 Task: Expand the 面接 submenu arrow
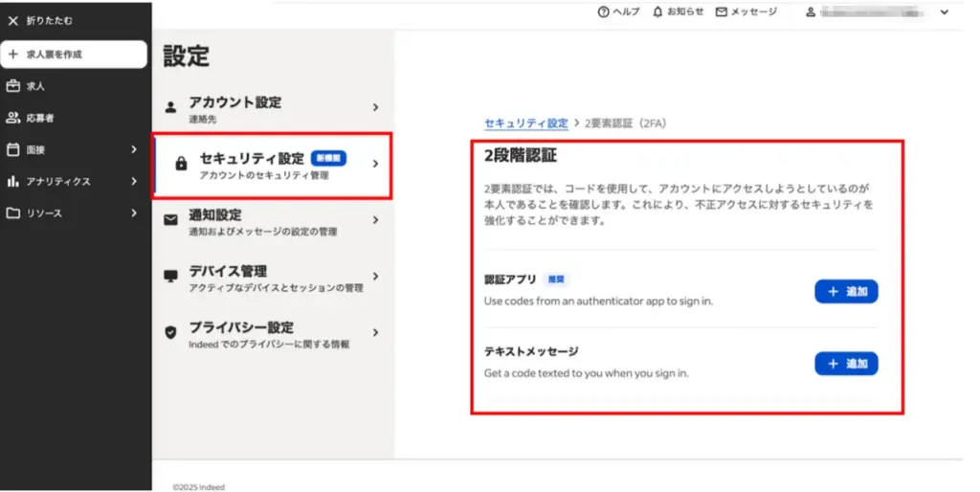[134, 149]
